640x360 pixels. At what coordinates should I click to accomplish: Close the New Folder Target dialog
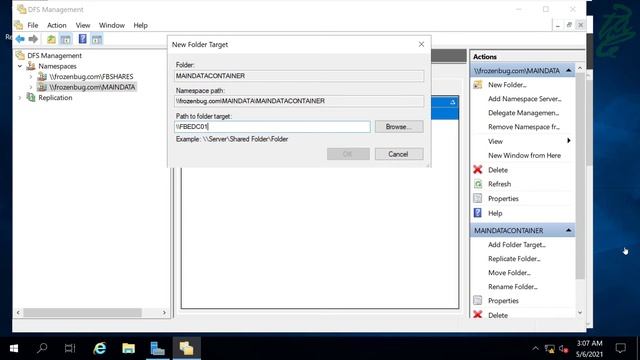(x=421, y=44)
